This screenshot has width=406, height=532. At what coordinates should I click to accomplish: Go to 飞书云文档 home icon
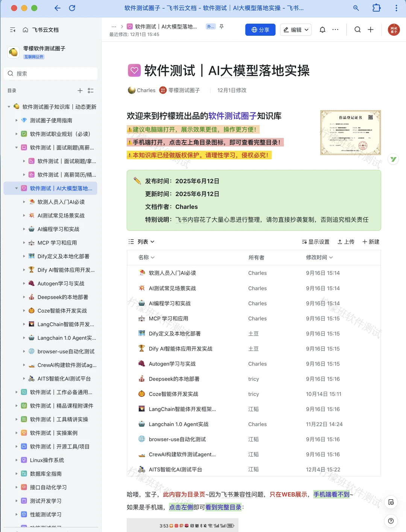click(x=25, y=30)
